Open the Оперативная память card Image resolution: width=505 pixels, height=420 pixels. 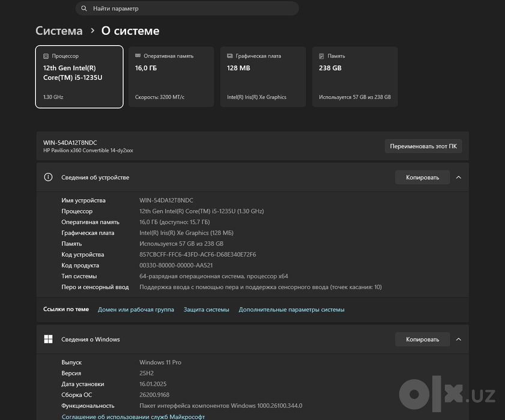[171, 77]
